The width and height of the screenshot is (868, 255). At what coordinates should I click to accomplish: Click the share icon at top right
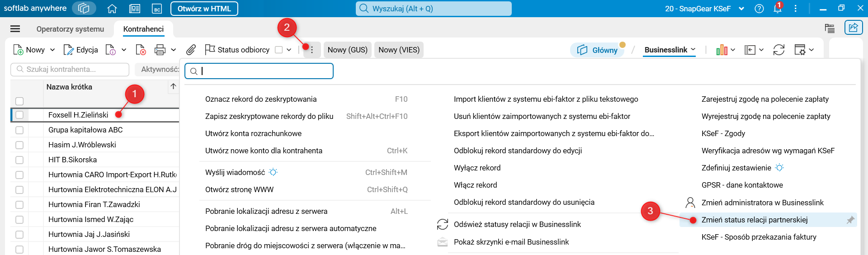853,28
